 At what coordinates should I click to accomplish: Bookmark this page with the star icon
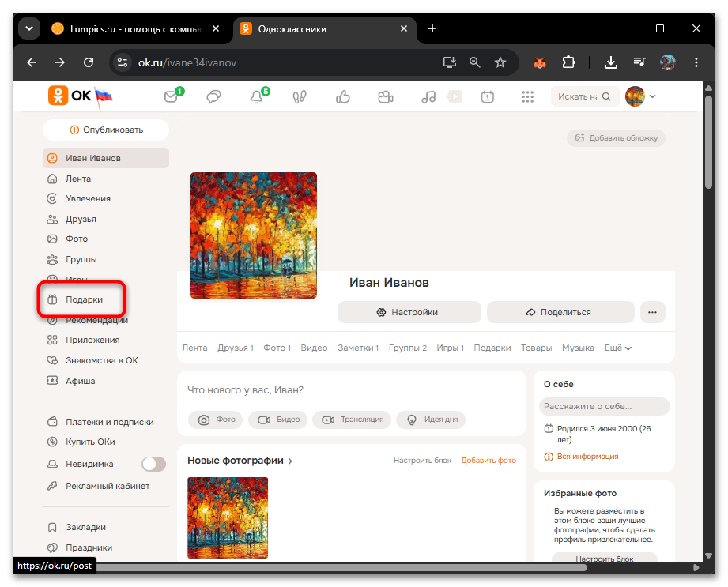[500, 62]
